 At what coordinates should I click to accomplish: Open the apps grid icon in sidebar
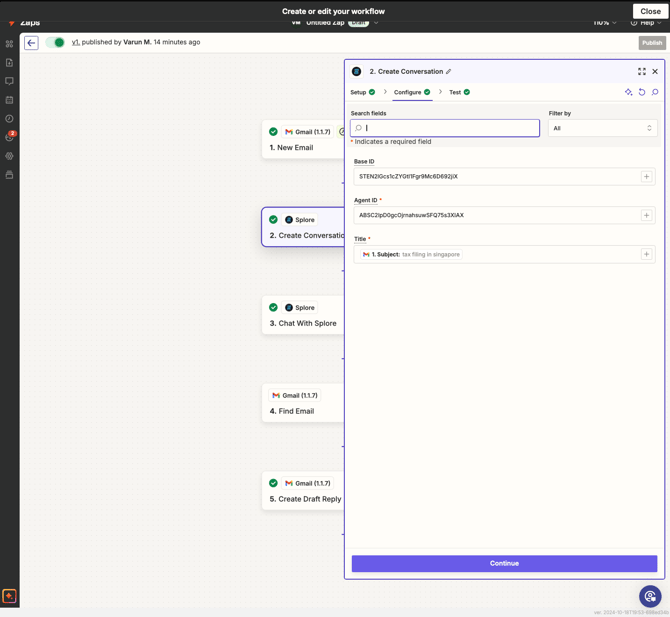tap(9, 44)
